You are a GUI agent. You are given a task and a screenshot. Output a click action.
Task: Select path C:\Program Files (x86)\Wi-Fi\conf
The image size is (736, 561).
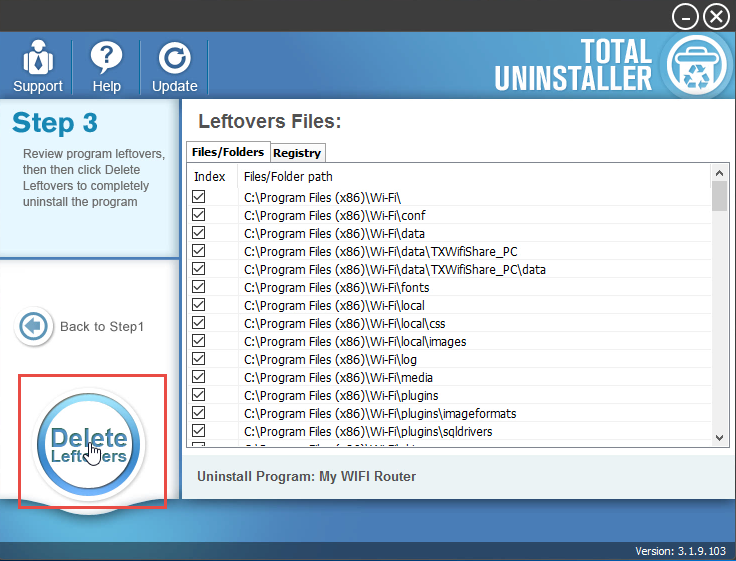[335, 215]
